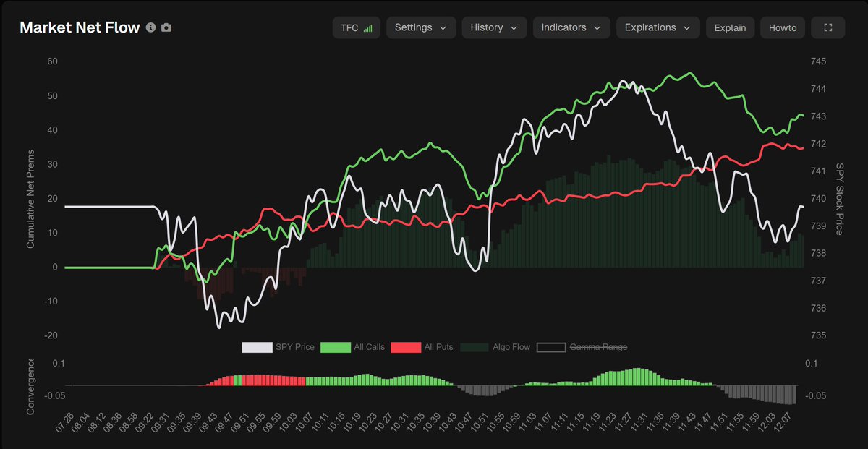Screen dimensions: 868x449
Task: Open the History dropdown
Action: pos(495,27)
